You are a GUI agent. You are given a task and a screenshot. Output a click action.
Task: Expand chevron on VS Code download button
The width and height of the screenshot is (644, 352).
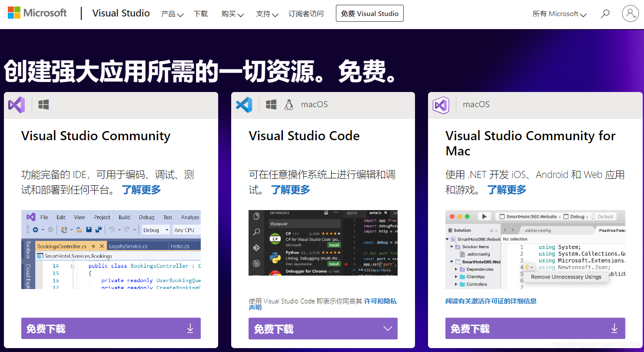click(x=387, y=329)
